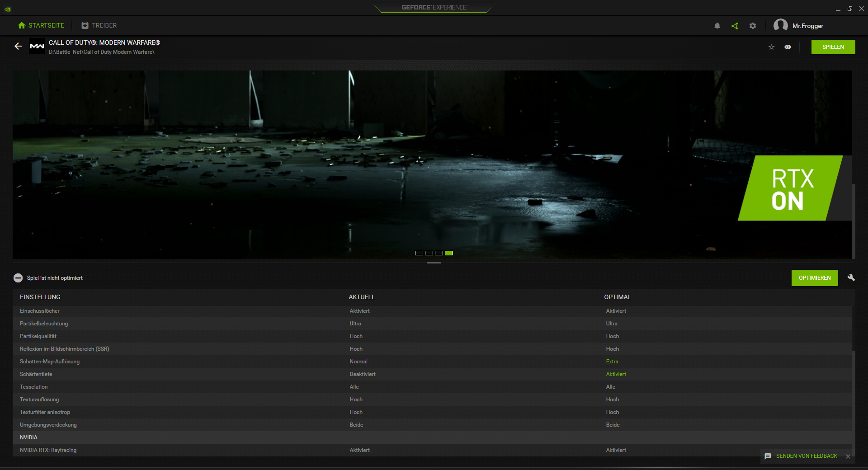
Task: Click the Einschusslöcher setting row
Action: point(432,311)
